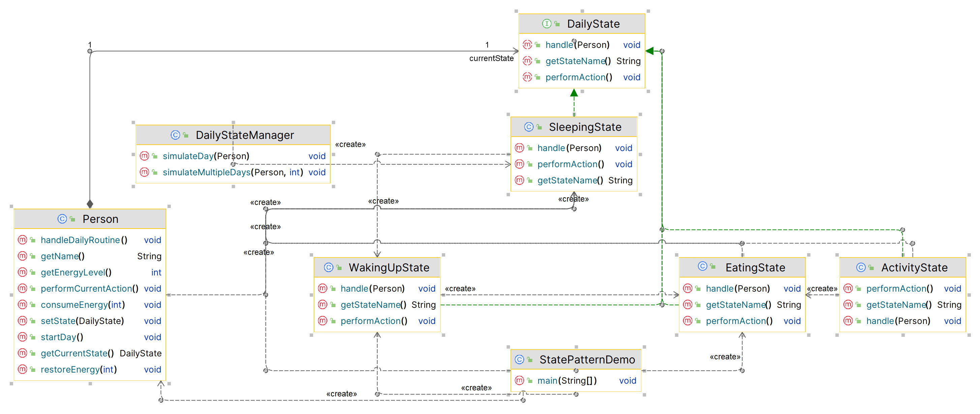Click the ActivityState class icon
This screenshot has width=980, height=414.
click(861, 267)
